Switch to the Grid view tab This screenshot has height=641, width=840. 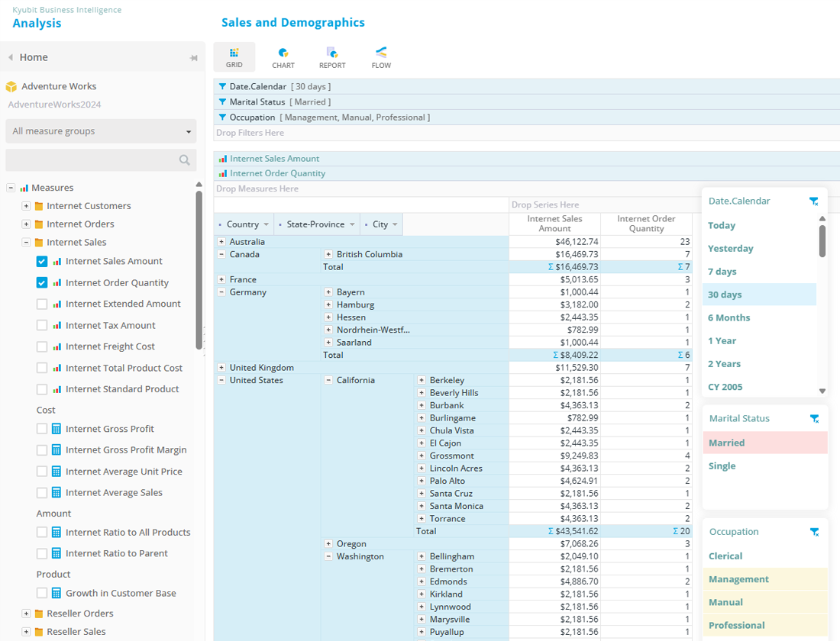234,57
